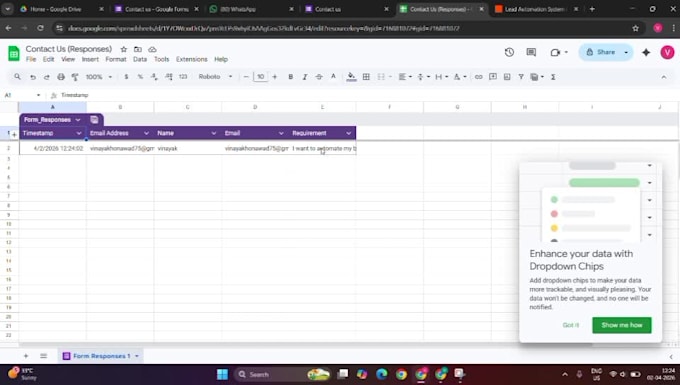The image size is (680, 385).
Task: Open the File menu
Action: tap(31, 59)
